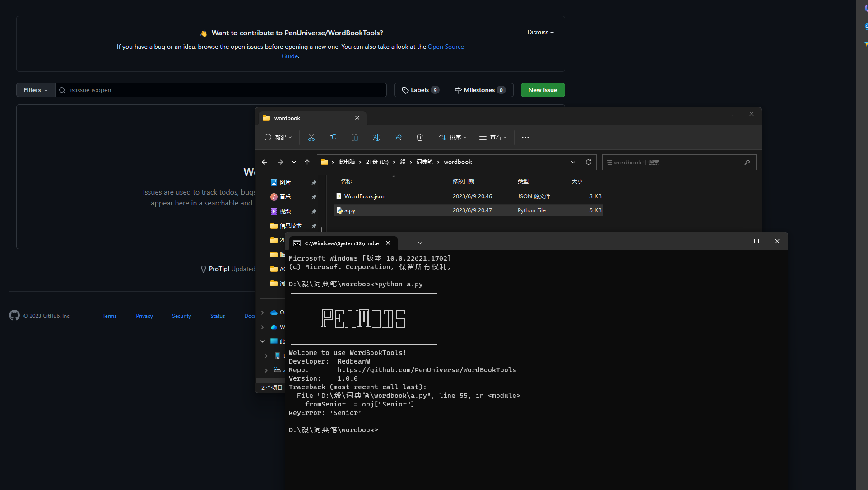
Task: Click the Copy icon in the toolbar
Action: coord(333,137)
